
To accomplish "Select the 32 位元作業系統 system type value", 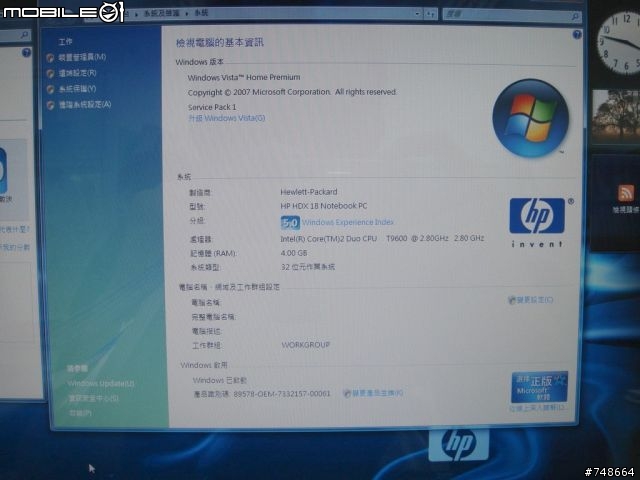I will [308, 267].
